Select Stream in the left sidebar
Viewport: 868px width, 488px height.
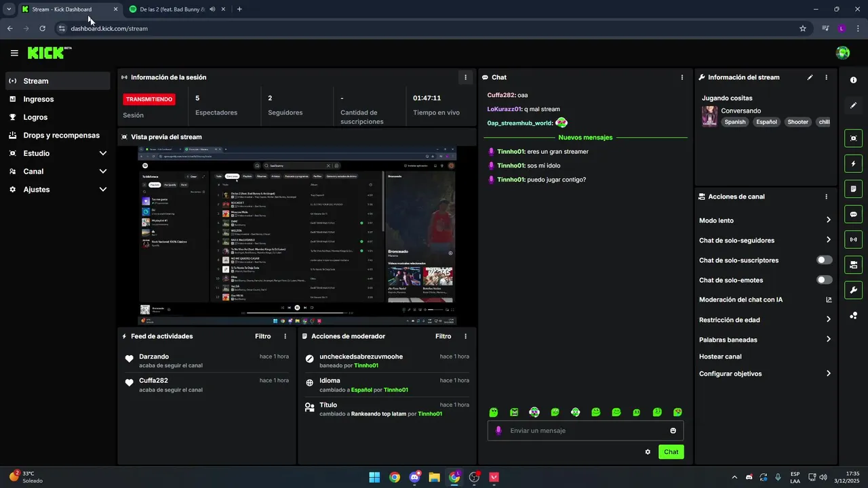[57, 81]
